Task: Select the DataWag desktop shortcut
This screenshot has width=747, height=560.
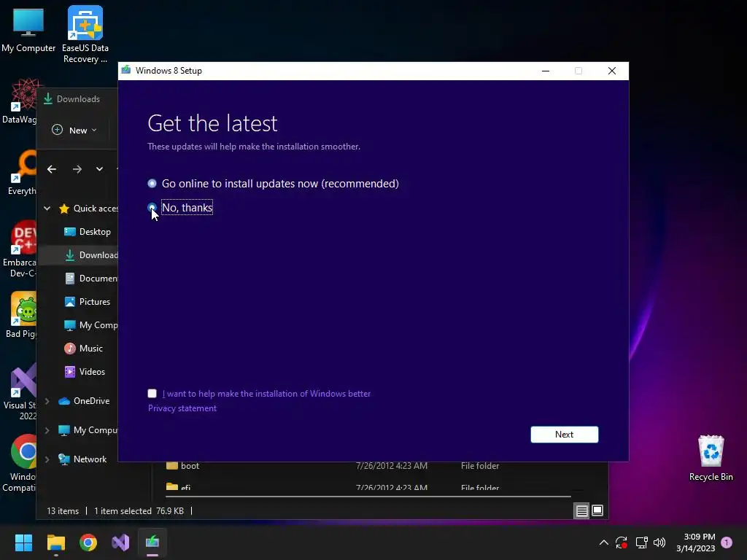Action: click(19, 101)
